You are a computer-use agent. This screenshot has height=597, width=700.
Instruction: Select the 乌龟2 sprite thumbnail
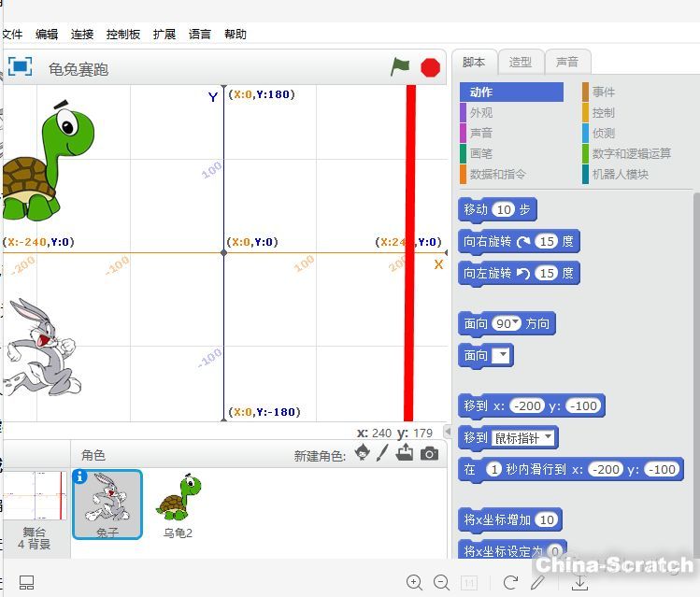178,505
